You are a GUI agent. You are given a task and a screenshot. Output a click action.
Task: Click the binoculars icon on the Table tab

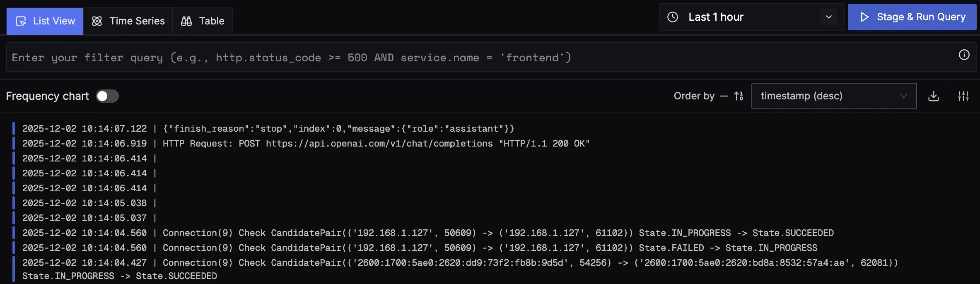pyautogui.click(x=186, y=21)
